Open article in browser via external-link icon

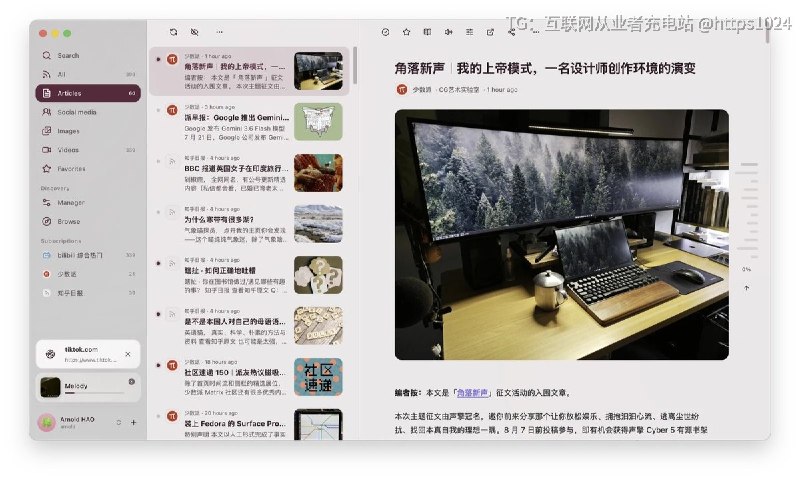pyautogui.click(x=490, y=32)
